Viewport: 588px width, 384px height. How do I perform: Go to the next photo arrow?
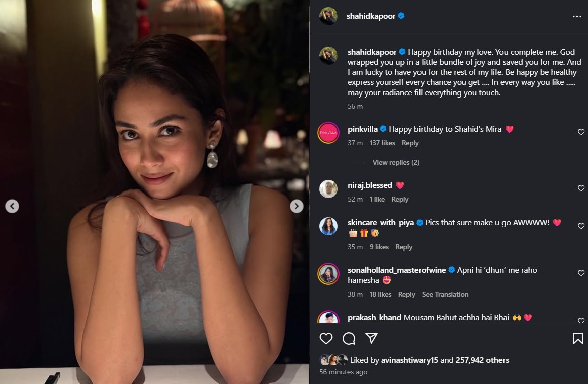click(297, 206)
